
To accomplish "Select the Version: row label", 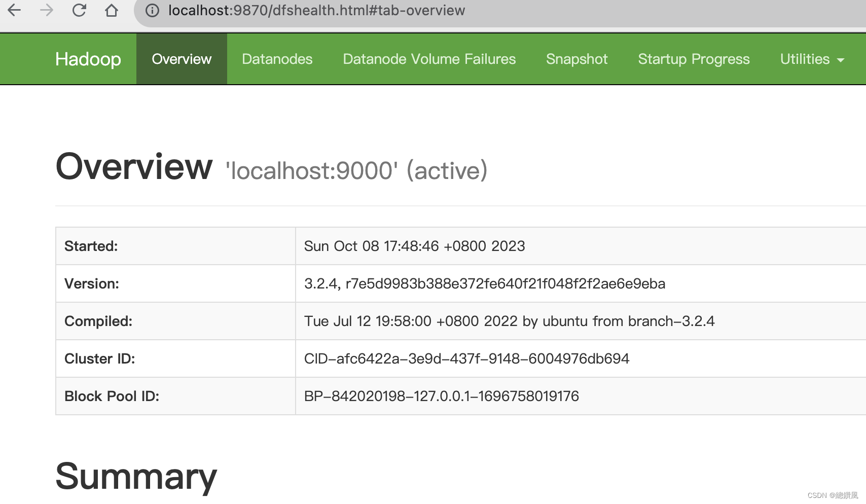I will (92, 283).
